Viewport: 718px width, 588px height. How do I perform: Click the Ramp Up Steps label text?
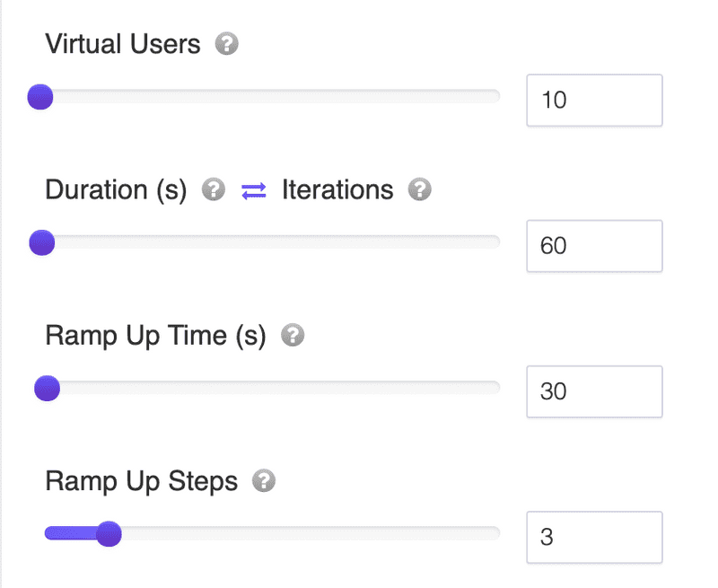pos(141,481)
